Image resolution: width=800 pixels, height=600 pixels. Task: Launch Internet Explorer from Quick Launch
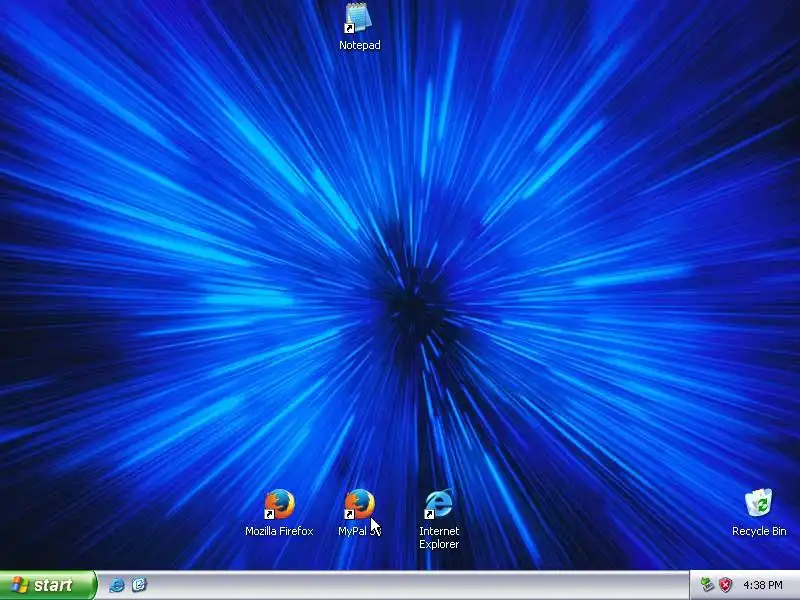(x=117, y=585)
